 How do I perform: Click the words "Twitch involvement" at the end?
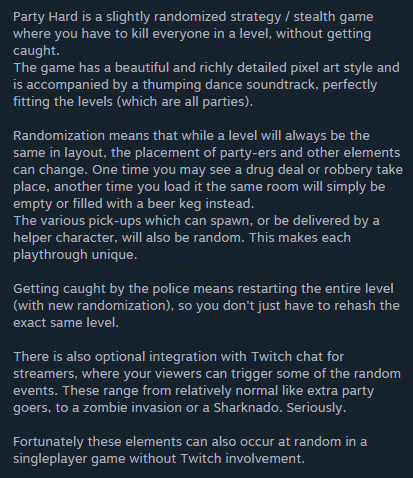[243, 459]
